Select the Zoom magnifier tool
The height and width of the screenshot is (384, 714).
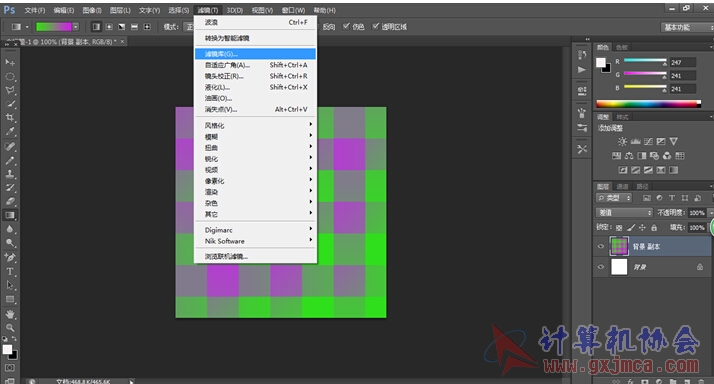10,328
